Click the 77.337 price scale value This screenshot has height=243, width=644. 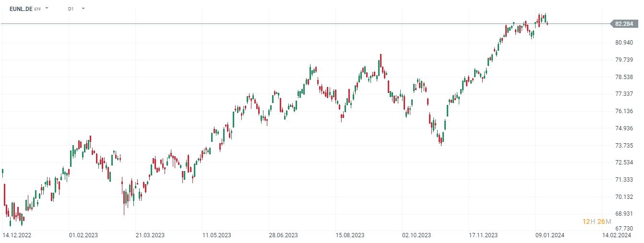pos(624,94)
